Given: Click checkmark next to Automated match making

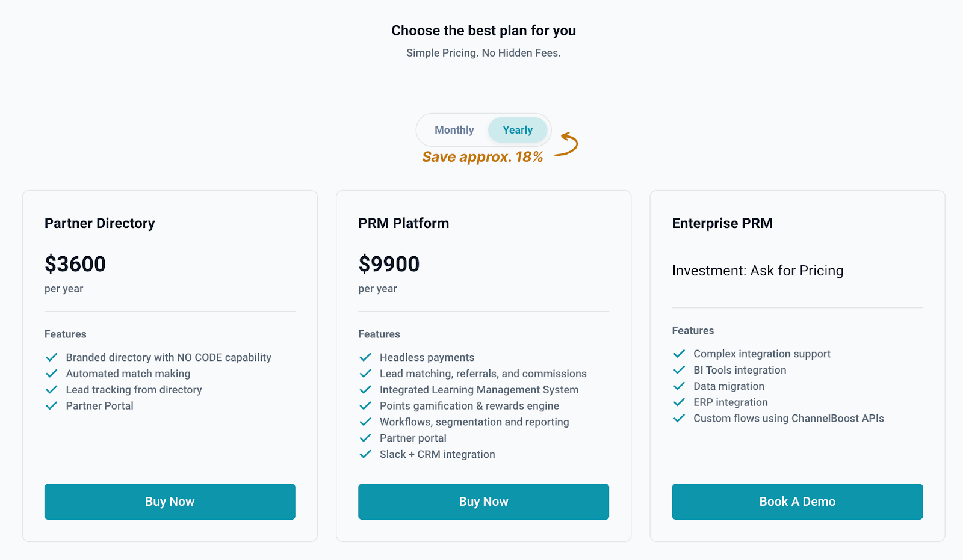Looking at the screenshot, I should pos(52,374).
